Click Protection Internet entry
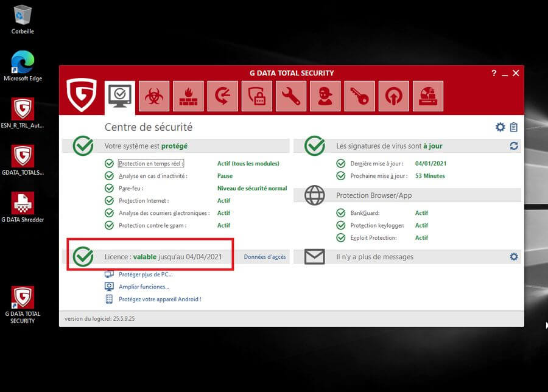Screen dimensions: 548x392 (144, 200)
